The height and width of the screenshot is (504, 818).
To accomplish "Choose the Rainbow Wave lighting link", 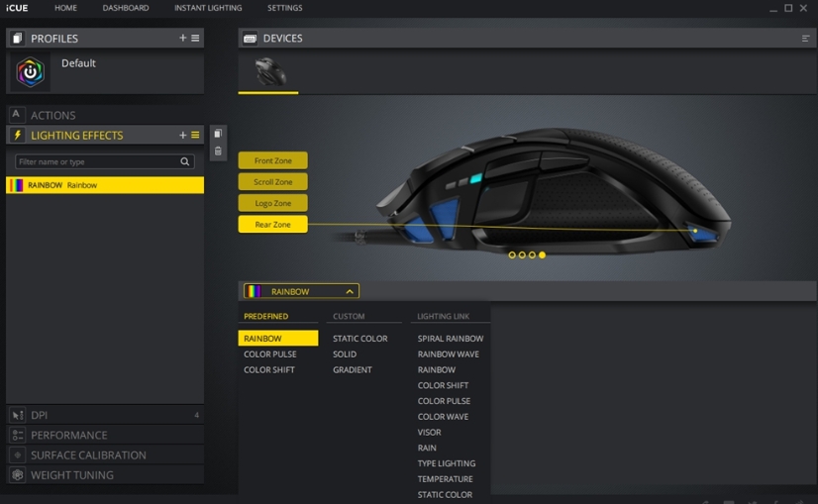I will (x=449, y=353).
